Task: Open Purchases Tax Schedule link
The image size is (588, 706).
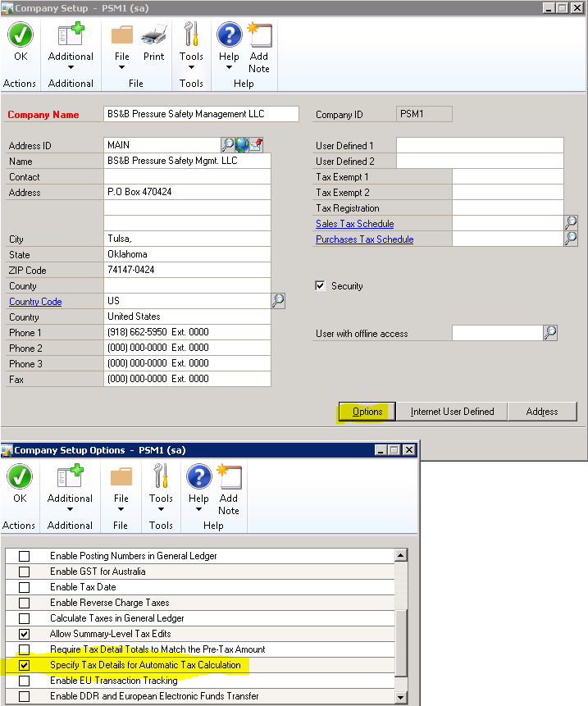Action: tap(365, 239)
